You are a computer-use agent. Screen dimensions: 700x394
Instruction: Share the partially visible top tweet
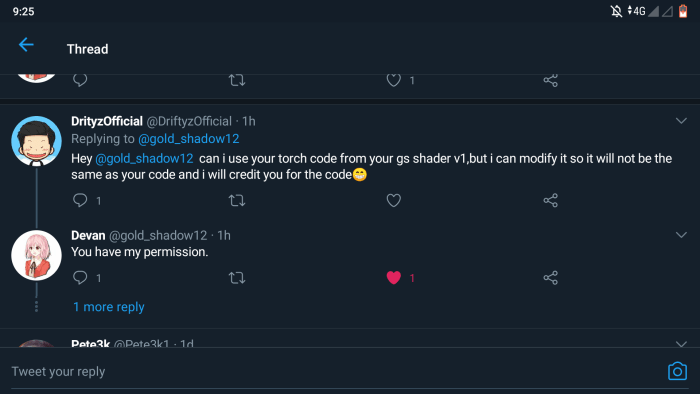(x=550, y=80)
